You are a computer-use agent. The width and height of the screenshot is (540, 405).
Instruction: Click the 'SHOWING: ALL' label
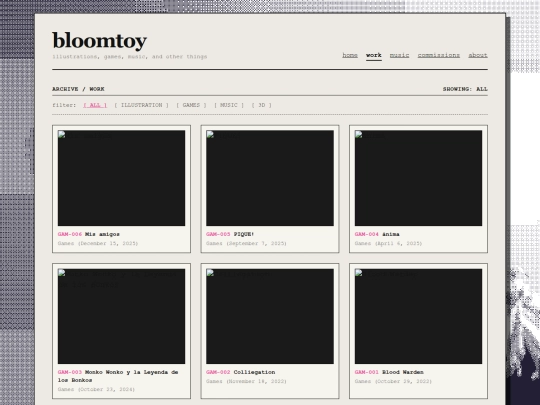click(x=465, y=89)
